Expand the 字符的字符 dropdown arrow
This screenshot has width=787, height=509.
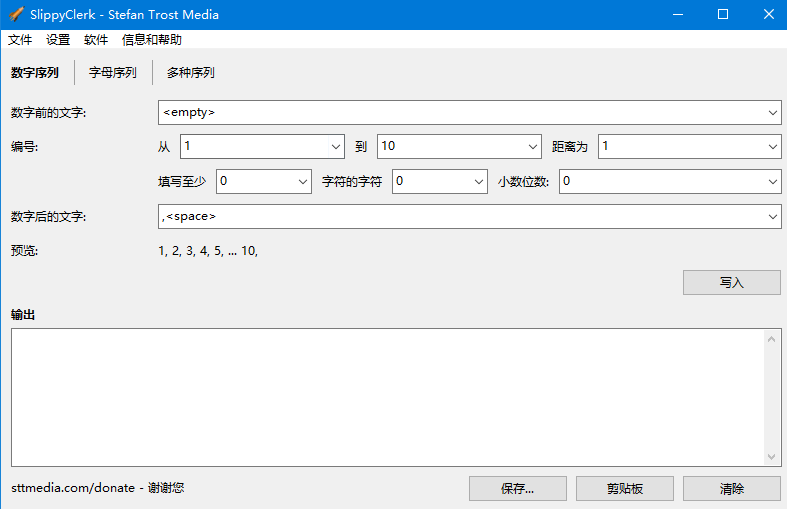click(x=479, y=181)
